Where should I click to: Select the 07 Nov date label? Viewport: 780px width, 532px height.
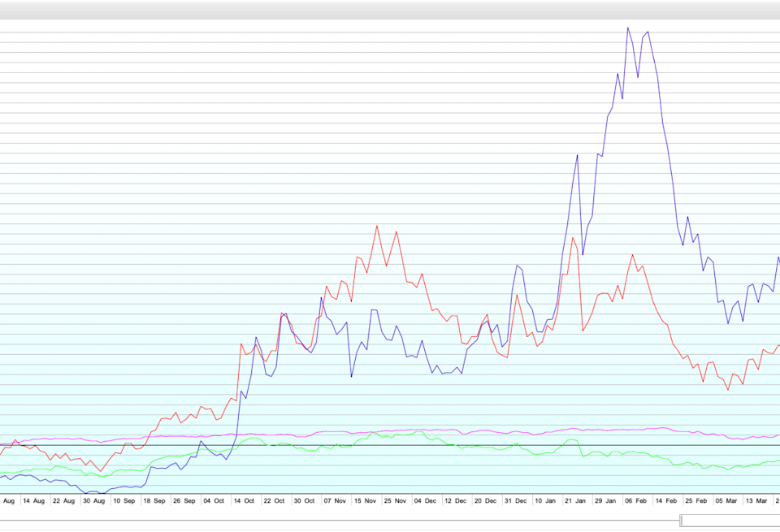tap(334, 501)
